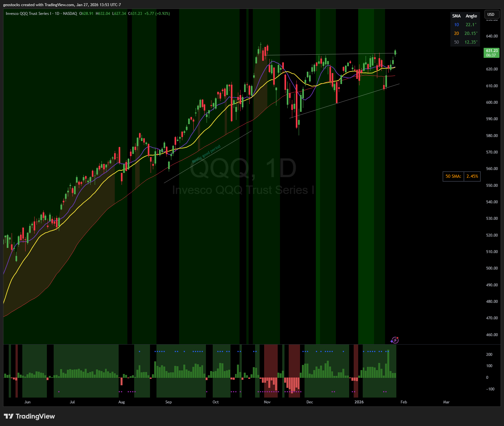Click the 460.00 price axis label
Image resolution: width=504 pixels, height=426 pixels.
(x=492, y=335)
